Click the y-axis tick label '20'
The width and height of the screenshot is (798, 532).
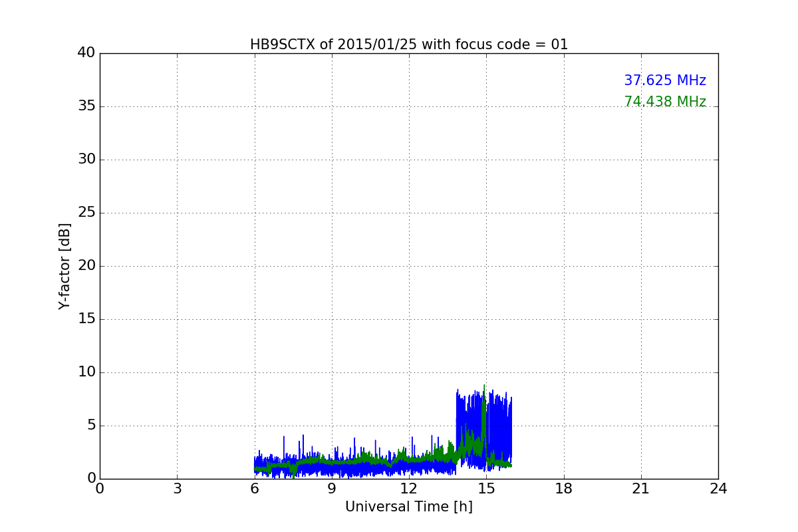pos(86,266)
